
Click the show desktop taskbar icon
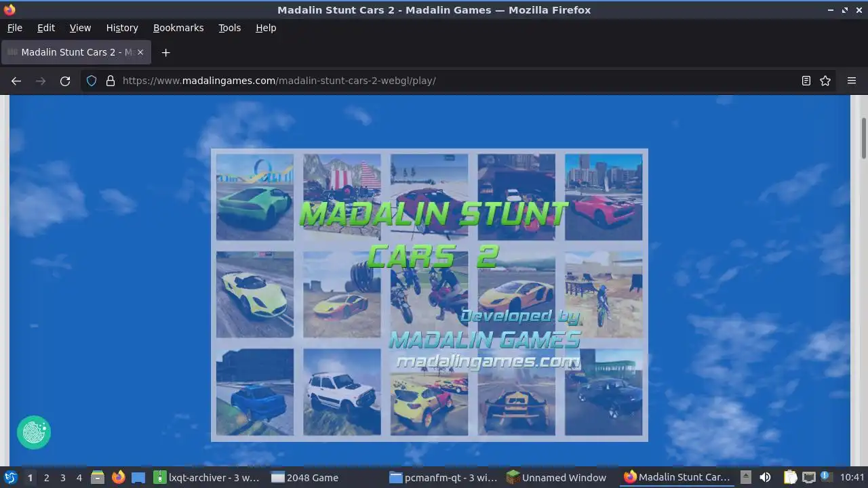point(138,477)
